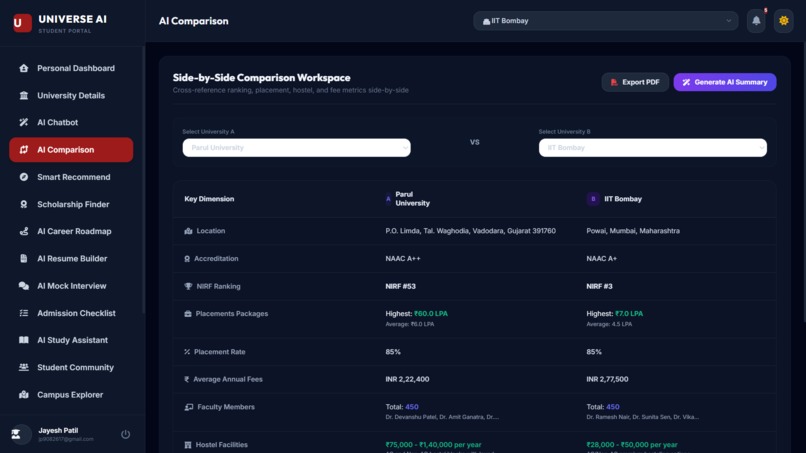Click ₹7.0 LPA highest package
This screenshot has height=453, width=806.
click(x=629, y=314)
